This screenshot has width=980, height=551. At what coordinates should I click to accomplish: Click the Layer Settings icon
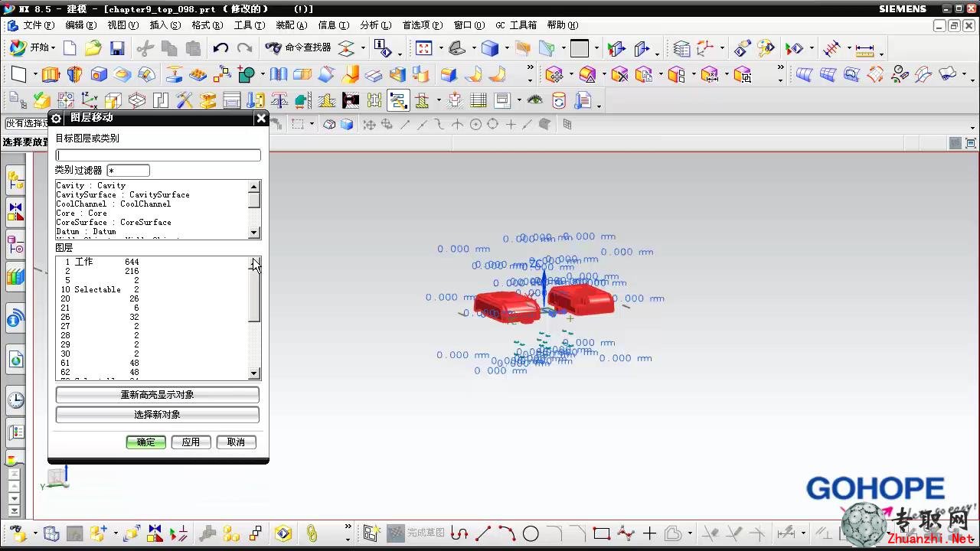tap(681, 48)
